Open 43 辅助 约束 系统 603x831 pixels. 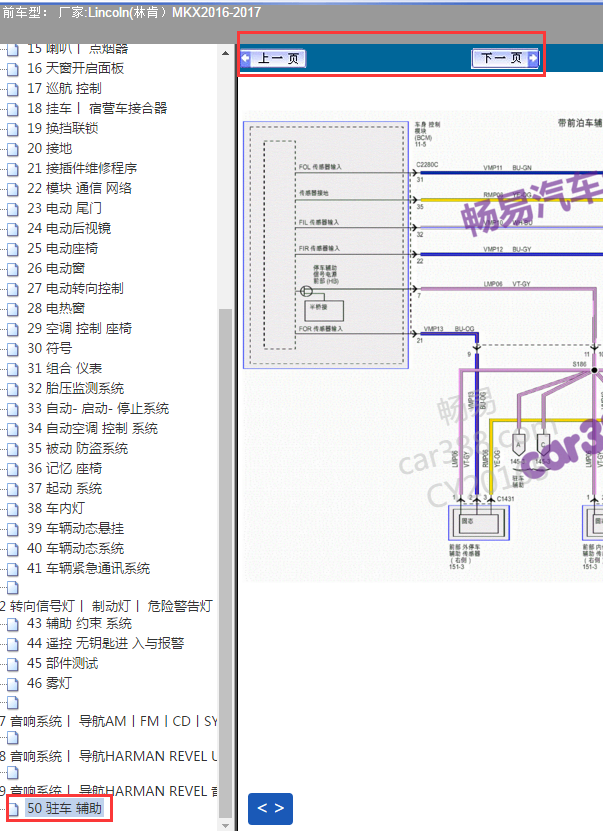pos(79,623)
